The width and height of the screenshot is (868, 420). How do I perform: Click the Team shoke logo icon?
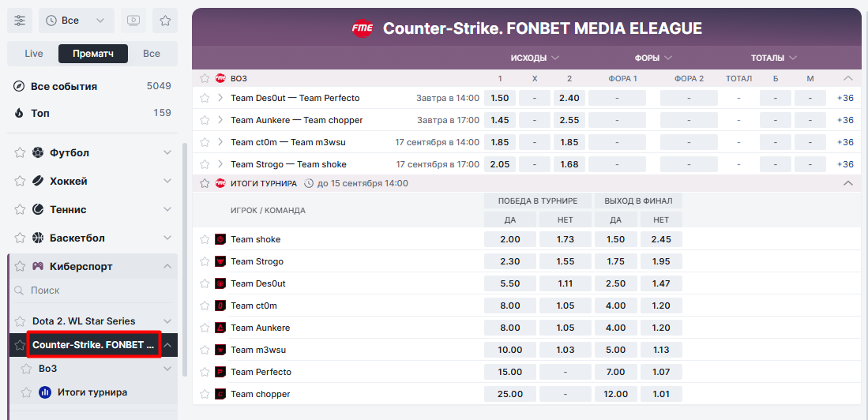pos(220,239)
